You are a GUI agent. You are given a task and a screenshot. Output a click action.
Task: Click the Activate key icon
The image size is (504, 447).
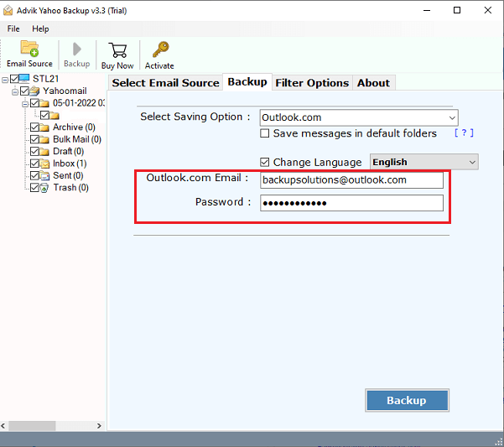tap(160, 49)
